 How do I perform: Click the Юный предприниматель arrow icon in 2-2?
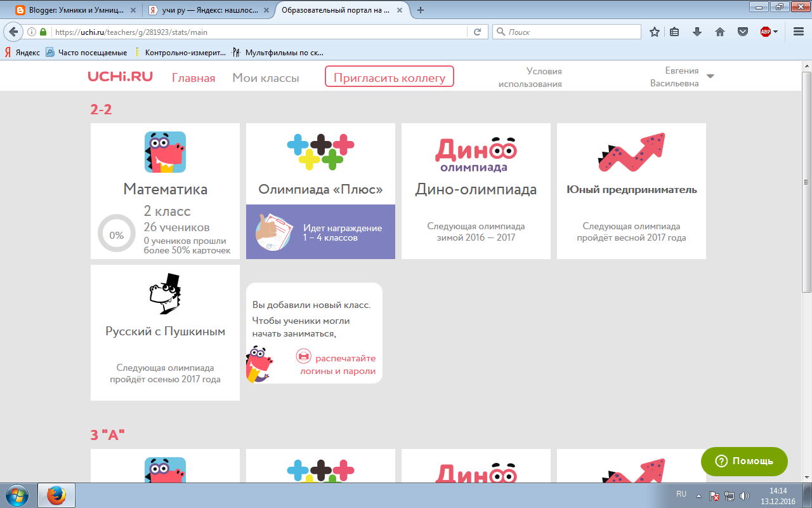[x=631, y=152]
